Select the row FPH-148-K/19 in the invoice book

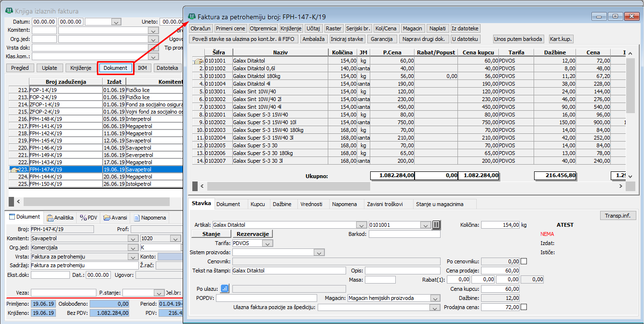pyautogui.click(x=96, y=119)
